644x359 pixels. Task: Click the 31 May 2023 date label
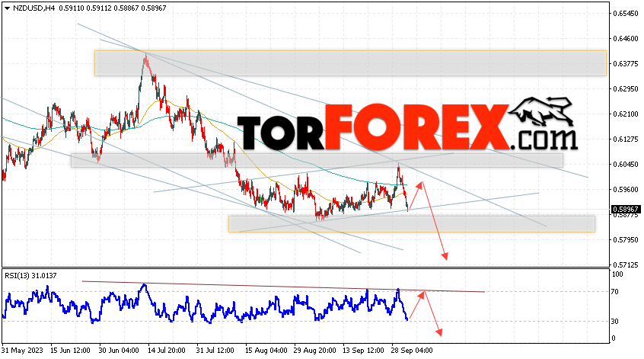pos(22,351)
